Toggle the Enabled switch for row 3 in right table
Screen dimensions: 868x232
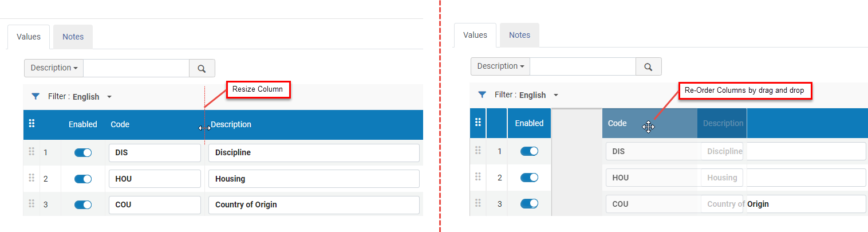(529, 203)
